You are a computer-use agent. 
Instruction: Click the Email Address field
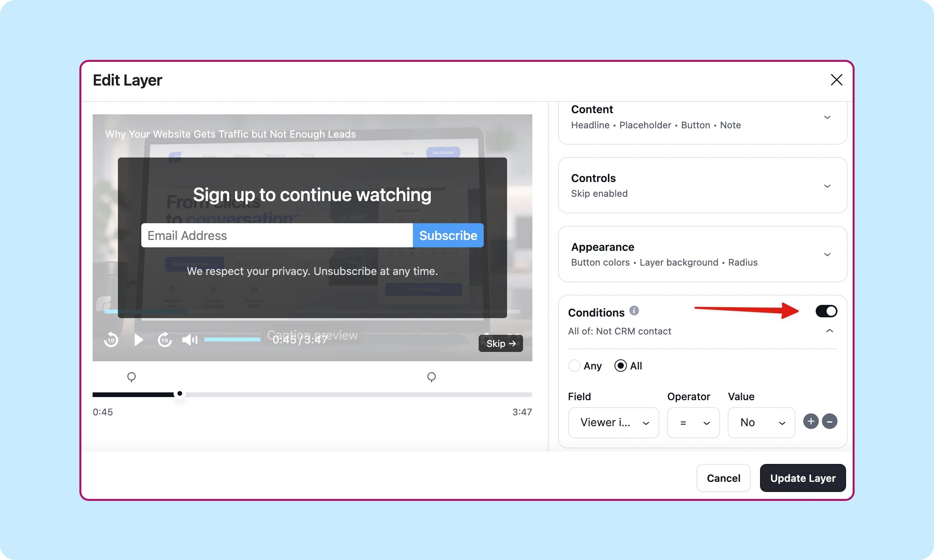click(277, 235)
